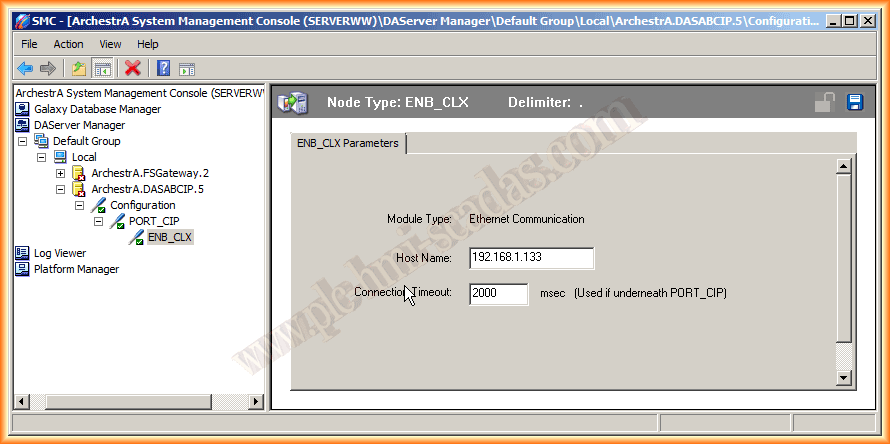The height and width of the screenshot is (444, 890).
Task: Collapse the ArchestrA.DASABCIP.5 node
Action: pyautogui.click(x=60, y=189)
